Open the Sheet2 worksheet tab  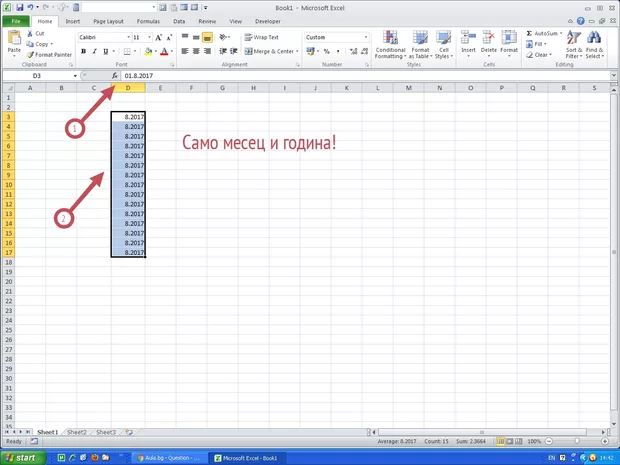77,432
